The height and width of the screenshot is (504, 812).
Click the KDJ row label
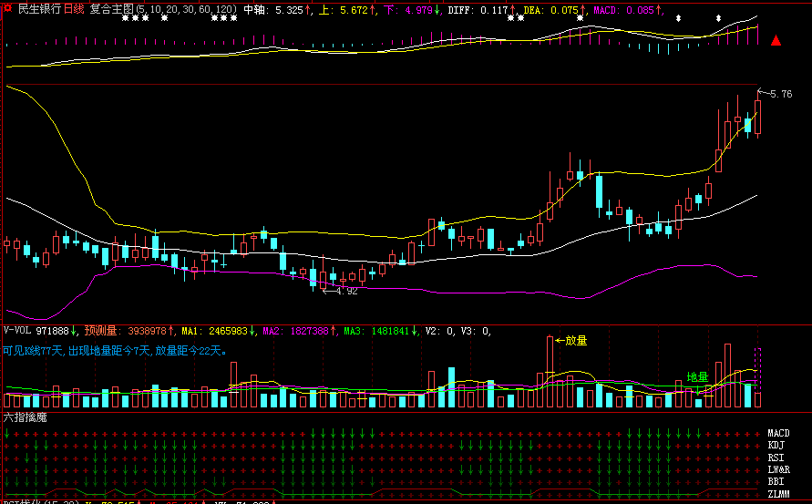coord(776,445)
